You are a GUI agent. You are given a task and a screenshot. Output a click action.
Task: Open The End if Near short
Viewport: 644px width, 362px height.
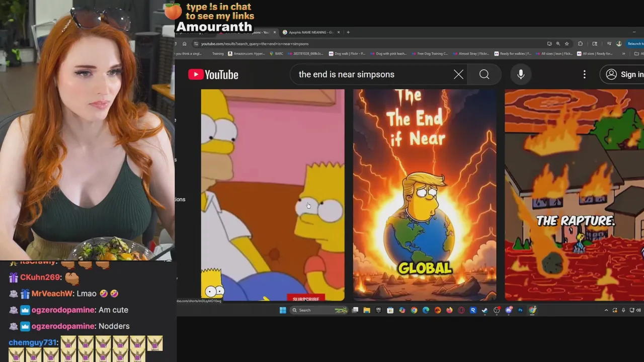(425, 195)
